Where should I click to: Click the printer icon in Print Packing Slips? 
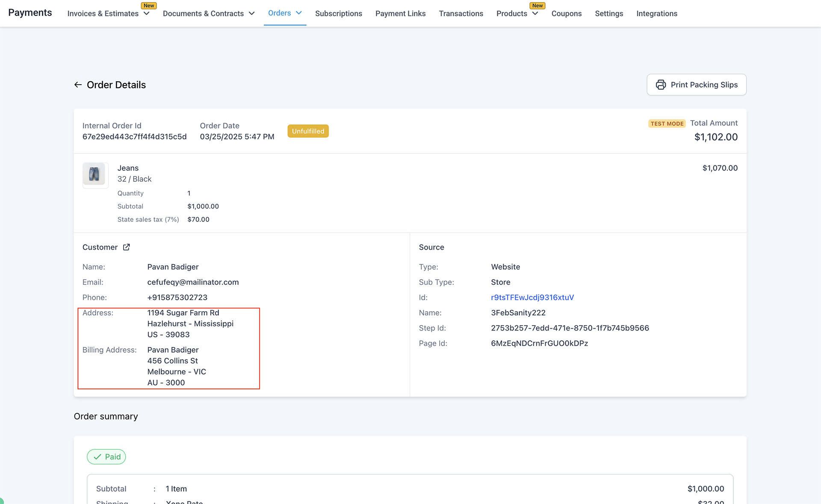[661, 85]
